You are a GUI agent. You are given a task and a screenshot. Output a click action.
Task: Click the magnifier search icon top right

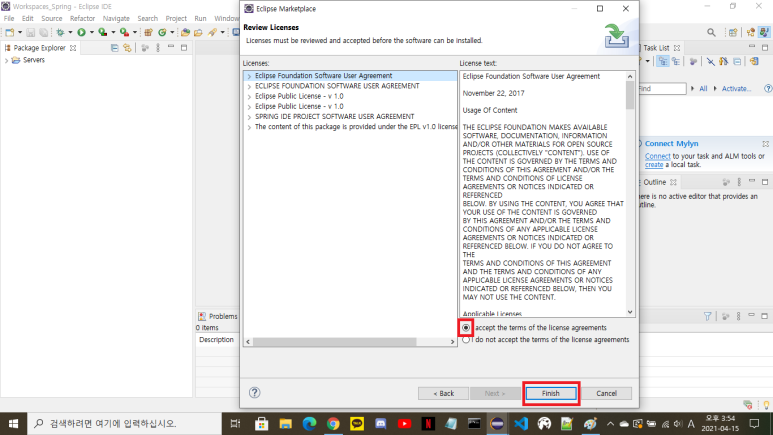(x=711, y=33)
